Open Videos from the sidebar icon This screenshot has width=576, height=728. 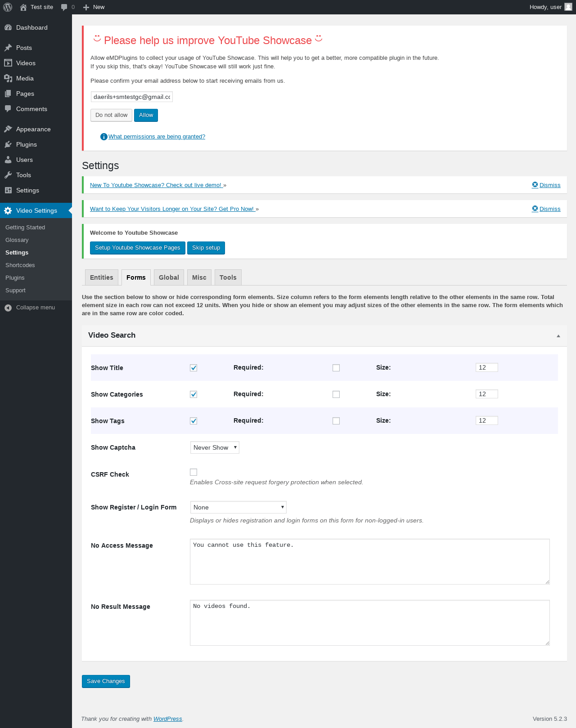[8, 63]
